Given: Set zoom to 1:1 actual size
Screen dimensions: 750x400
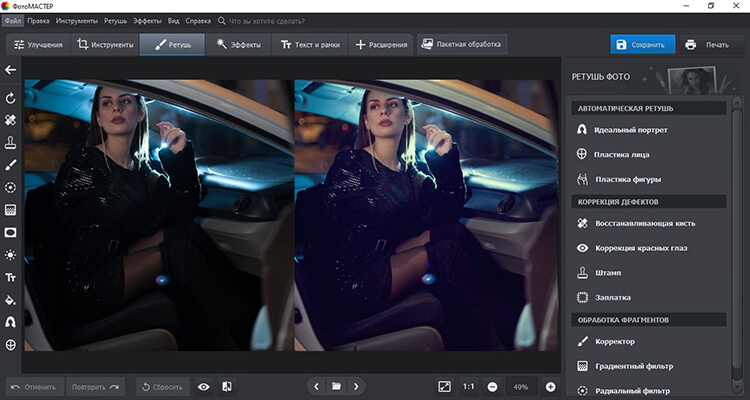Looking at the screenshot, I should [x=469, y=386].
